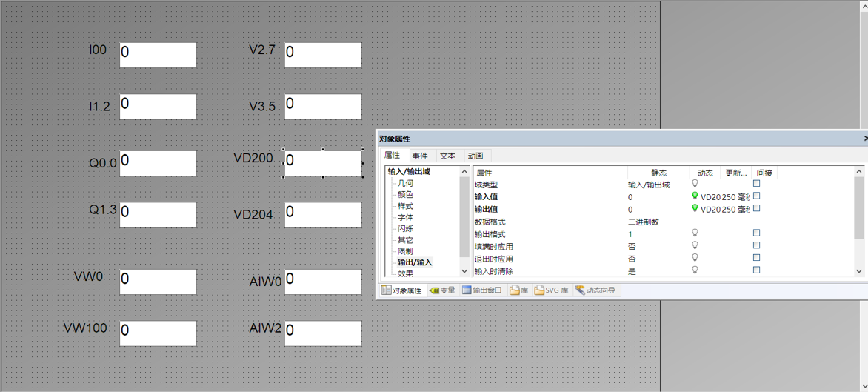This screenshot has height=392, width=868.
Task: Click the VW100 input field
Action: (x=158, y=333)
